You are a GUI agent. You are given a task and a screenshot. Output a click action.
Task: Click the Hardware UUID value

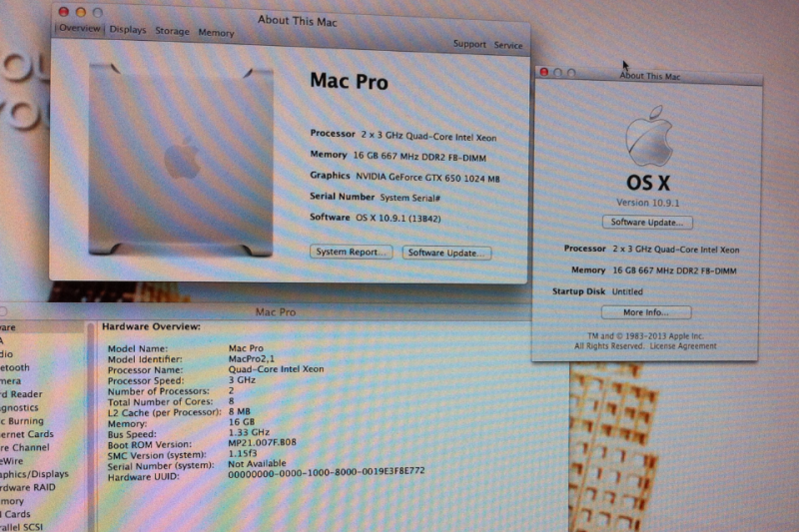coord(327,473)
